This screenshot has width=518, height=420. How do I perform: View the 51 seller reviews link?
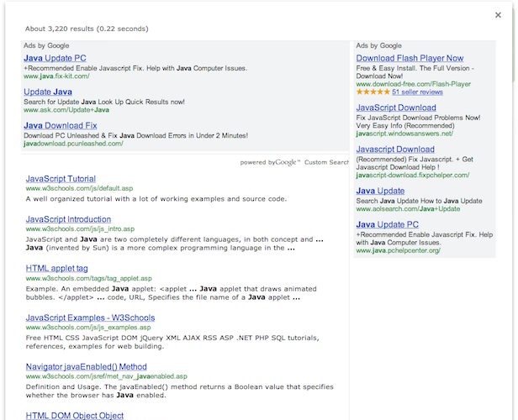coord(417,92)
